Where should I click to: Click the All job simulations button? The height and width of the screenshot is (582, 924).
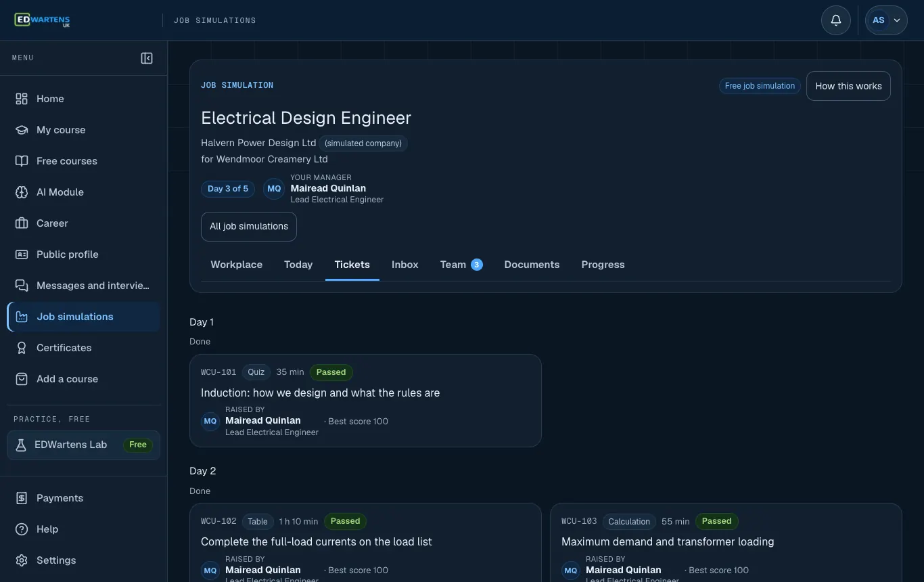pyautogui.click(x=249, y=227)
